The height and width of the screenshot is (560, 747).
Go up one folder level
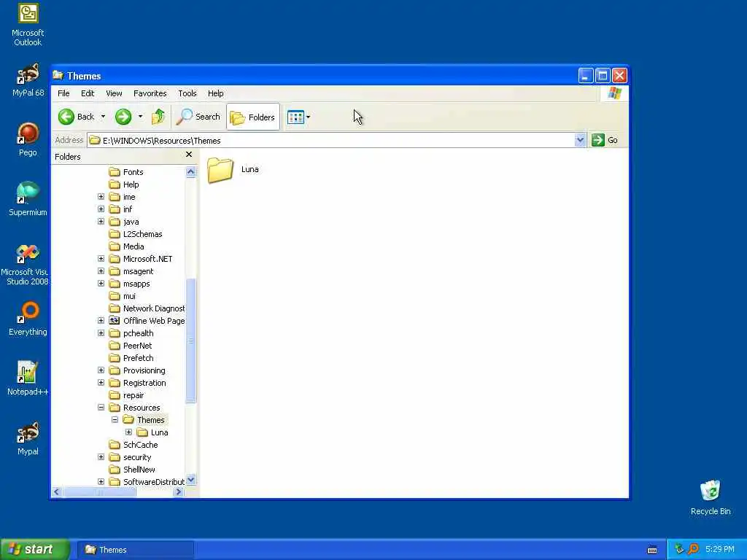(x=158, y=117)
